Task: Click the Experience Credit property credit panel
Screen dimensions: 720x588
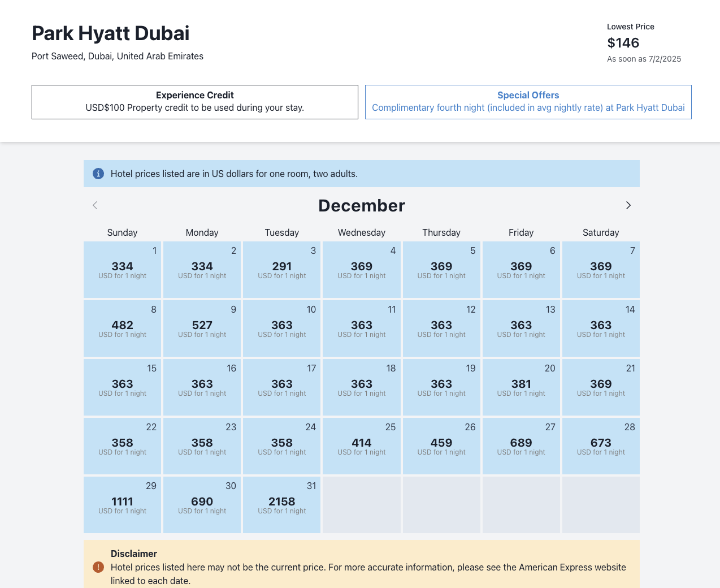Action: 194,102
